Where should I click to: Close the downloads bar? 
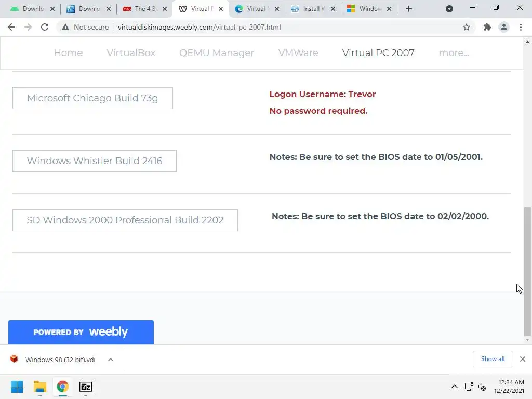point(523,359)
